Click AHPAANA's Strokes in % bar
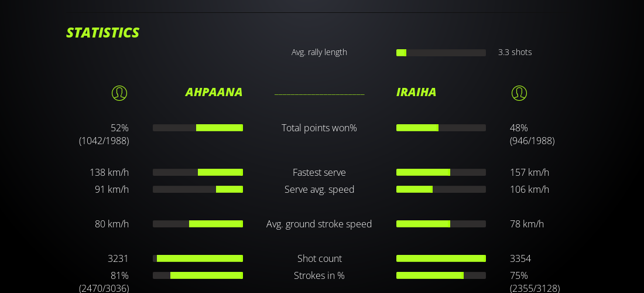The width and height of the screenshot is (644, 293). [x=198, y=275]
